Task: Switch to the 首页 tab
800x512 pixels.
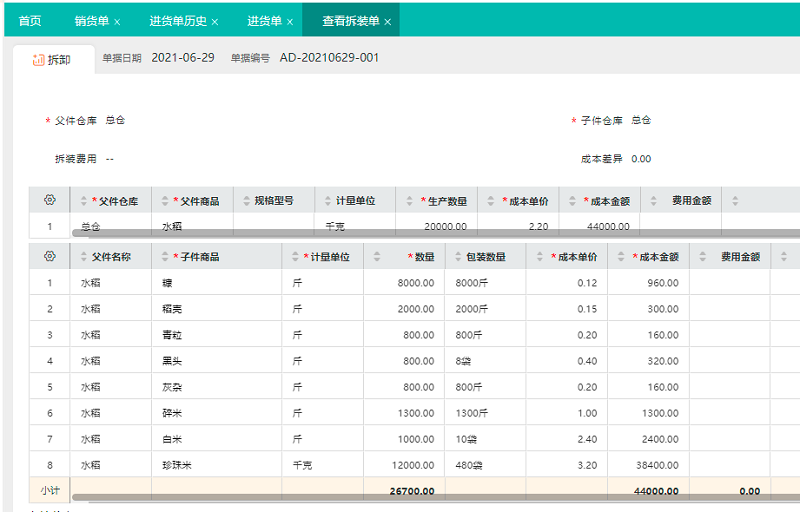Action: coord(30,21)
